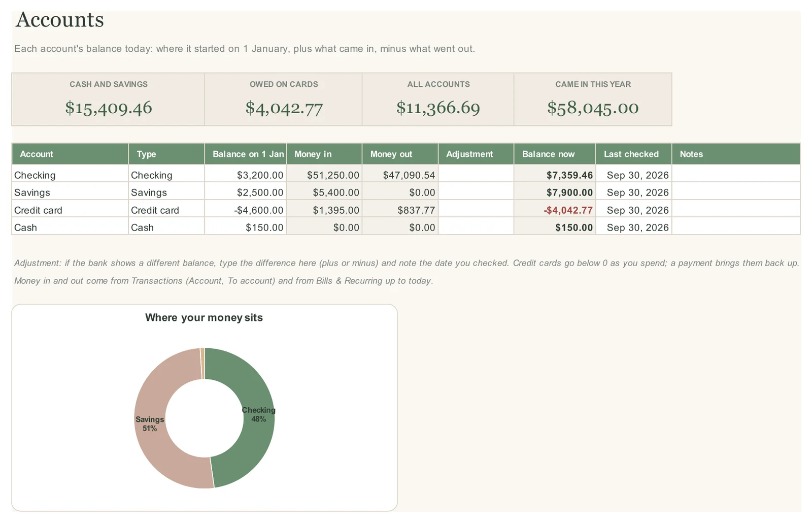Screen dimensions: 812x523
Task: Select the Owed on Cards value $4,042.77
Action: pyautogui.click(x=284, y=108)
